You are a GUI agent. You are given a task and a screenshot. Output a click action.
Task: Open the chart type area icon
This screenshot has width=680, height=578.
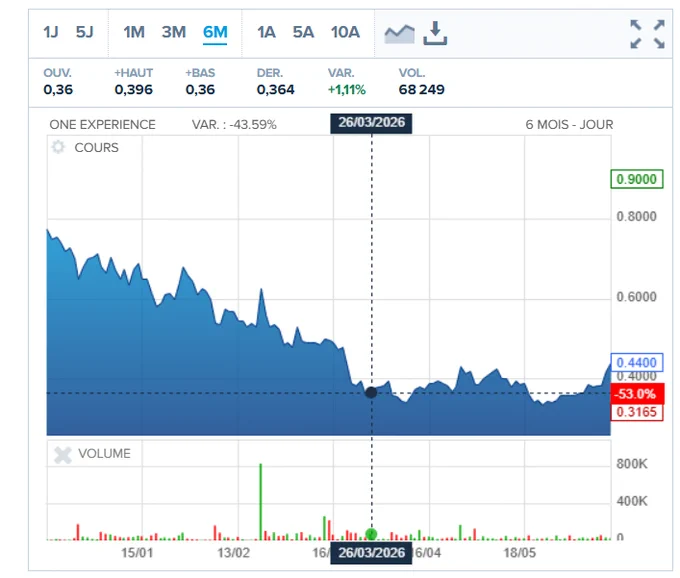[x=399, y=34]
